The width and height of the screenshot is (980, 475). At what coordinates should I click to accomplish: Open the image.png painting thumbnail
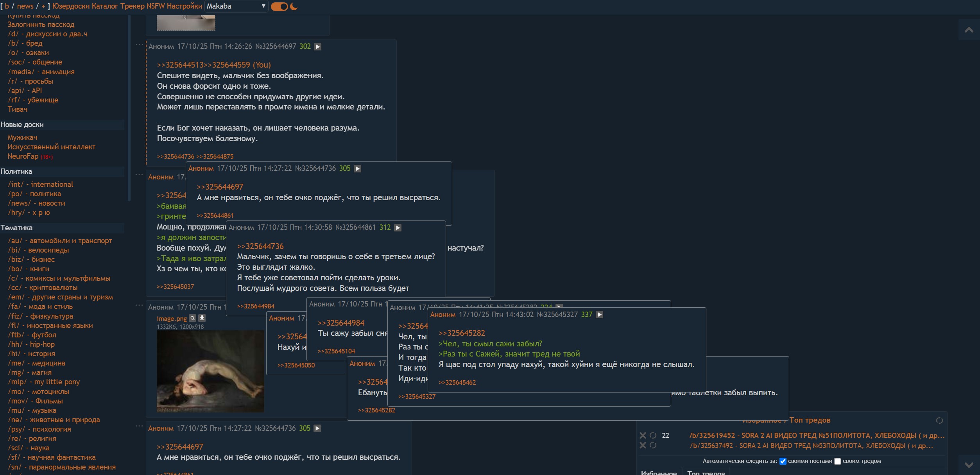pyautogui.click(x=210, y=371)
